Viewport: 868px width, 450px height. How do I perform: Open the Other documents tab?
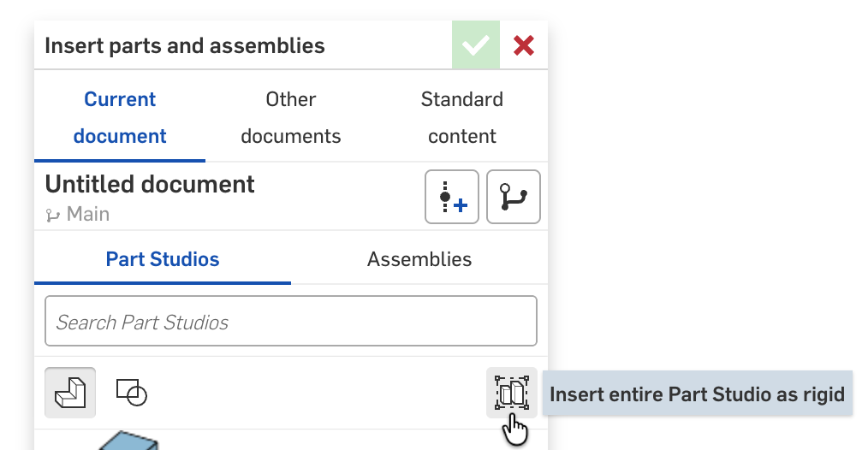point(291,118)
